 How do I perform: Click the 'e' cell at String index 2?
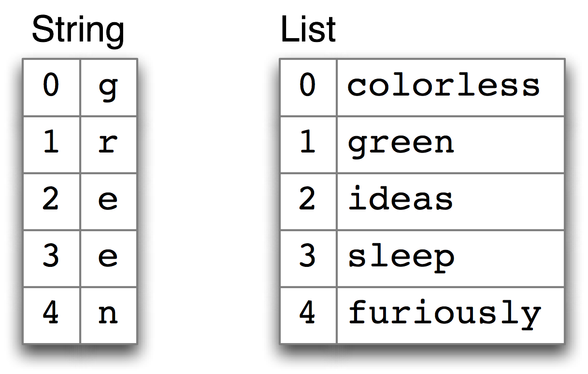click(x=108, y=201)
